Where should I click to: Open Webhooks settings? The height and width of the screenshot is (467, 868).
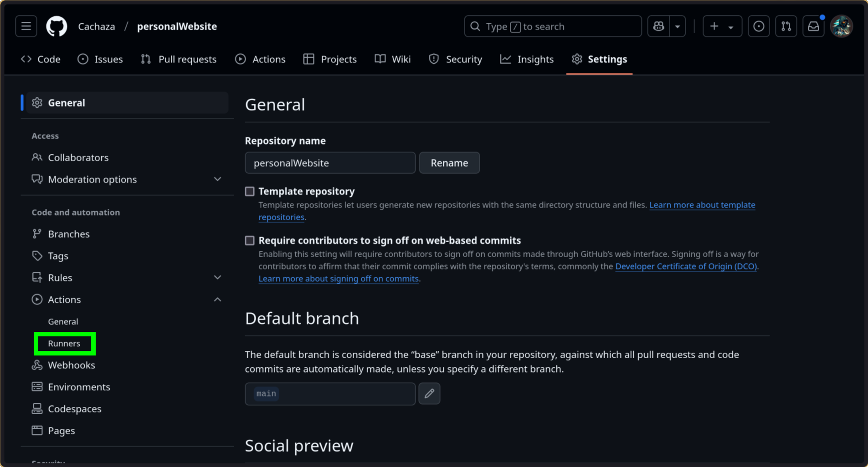[x=127, y=365]
